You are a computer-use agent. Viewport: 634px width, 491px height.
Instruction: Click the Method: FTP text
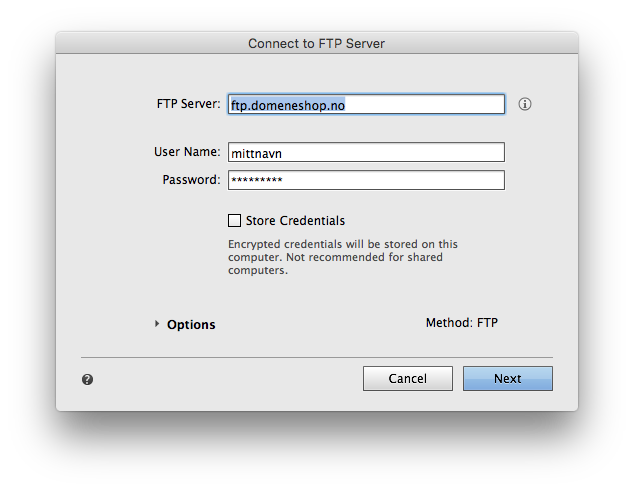[x=462, y=323]
